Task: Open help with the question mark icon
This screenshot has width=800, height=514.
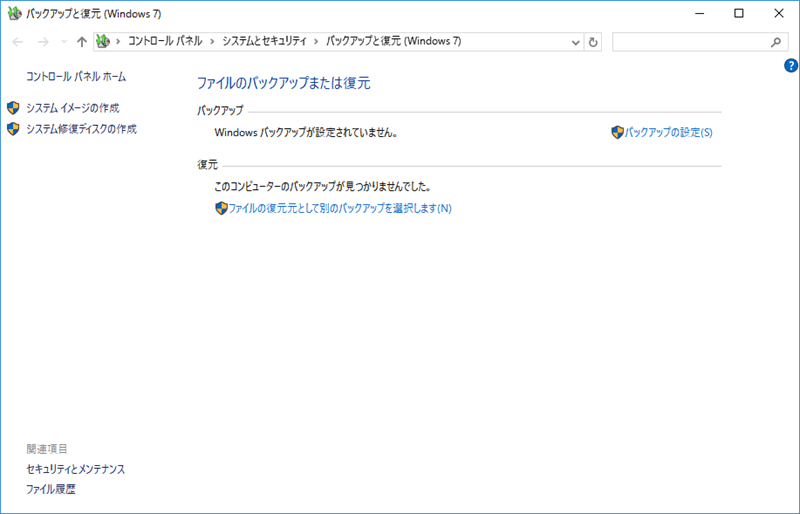Action: (791, 66)
